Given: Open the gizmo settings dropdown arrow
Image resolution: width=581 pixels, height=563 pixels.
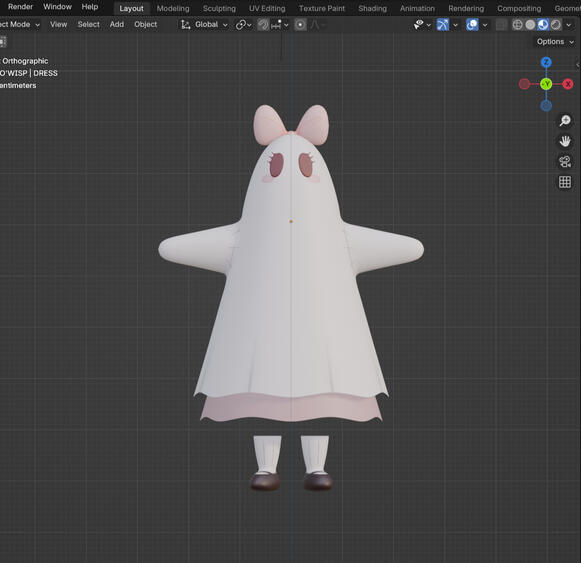Looking at the screenshot, I should (x=455, y=25).
